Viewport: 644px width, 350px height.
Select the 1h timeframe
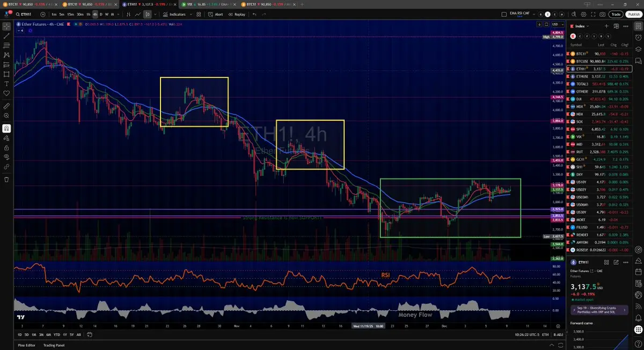(x=88, y=14)
